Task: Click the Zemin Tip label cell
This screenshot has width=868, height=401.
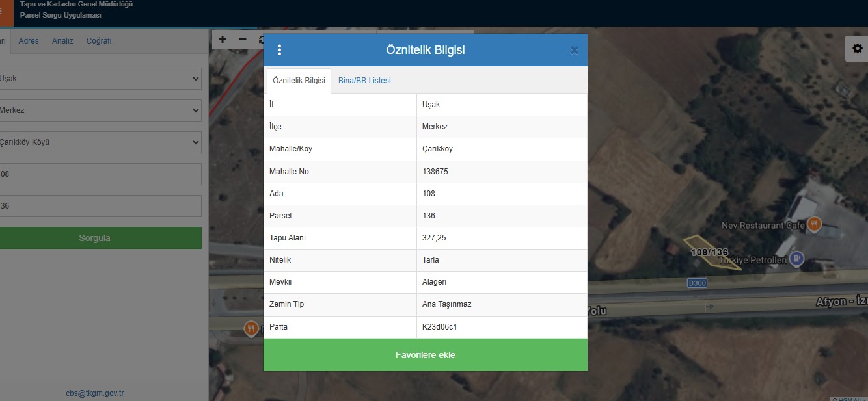Action: coord(340,304)
